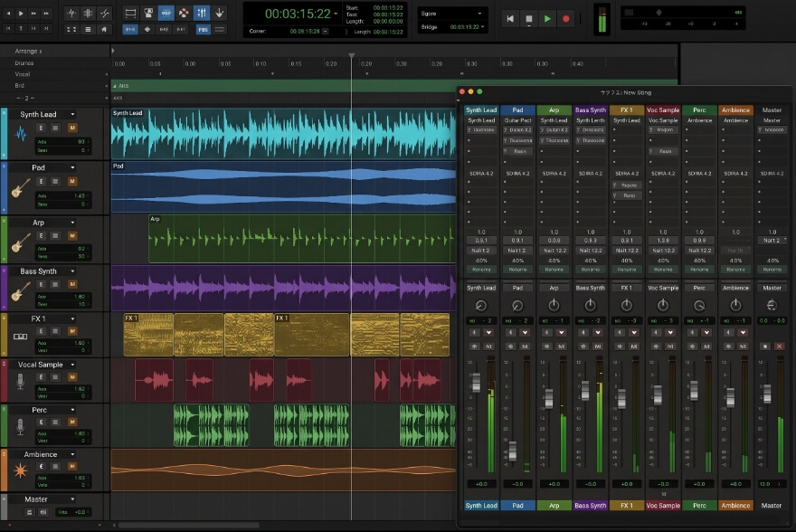The height and width of the screenshot is (532, 796).
Task: Click the waveform icon on the Synth Lead track
Action: 21,134
